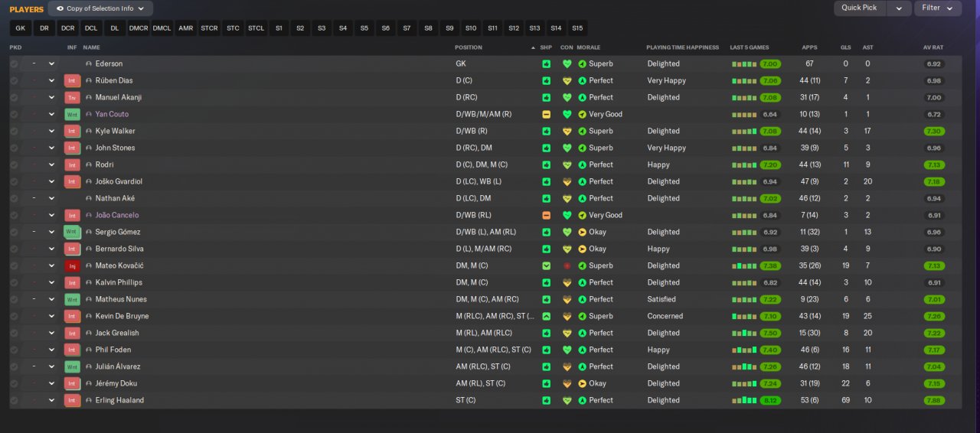Screen dimensions: 980x433
Task: Click the Perfect morale icon for Rodri
Action: 582,164
